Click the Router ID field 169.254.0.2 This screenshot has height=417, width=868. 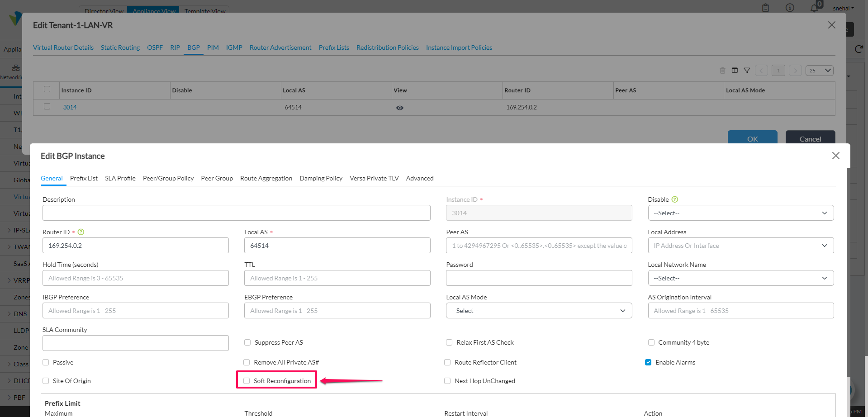pos(136,246)
